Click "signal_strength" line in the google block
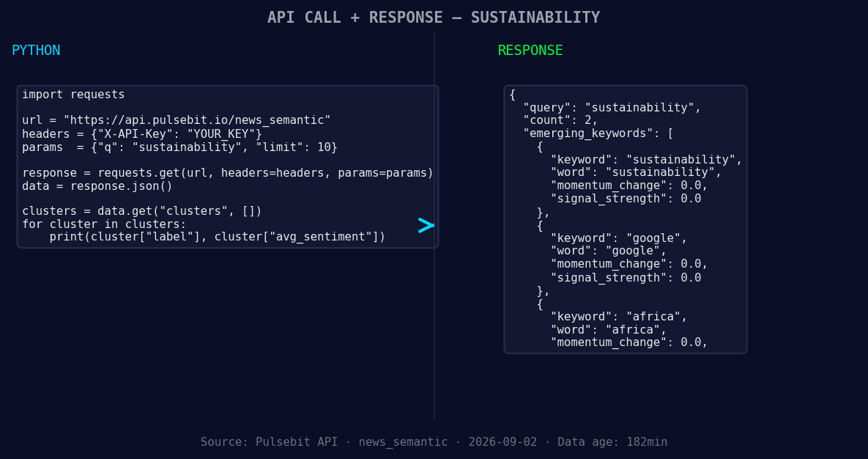 pyautogui.click(x=626, y=278)
